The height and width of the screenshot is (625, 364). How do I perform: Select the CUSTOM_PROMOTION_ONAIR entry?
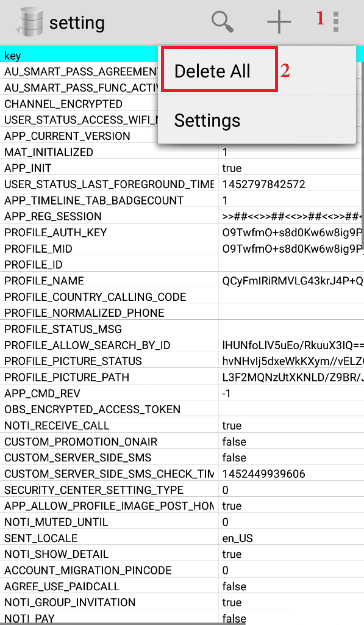[73, 441]
